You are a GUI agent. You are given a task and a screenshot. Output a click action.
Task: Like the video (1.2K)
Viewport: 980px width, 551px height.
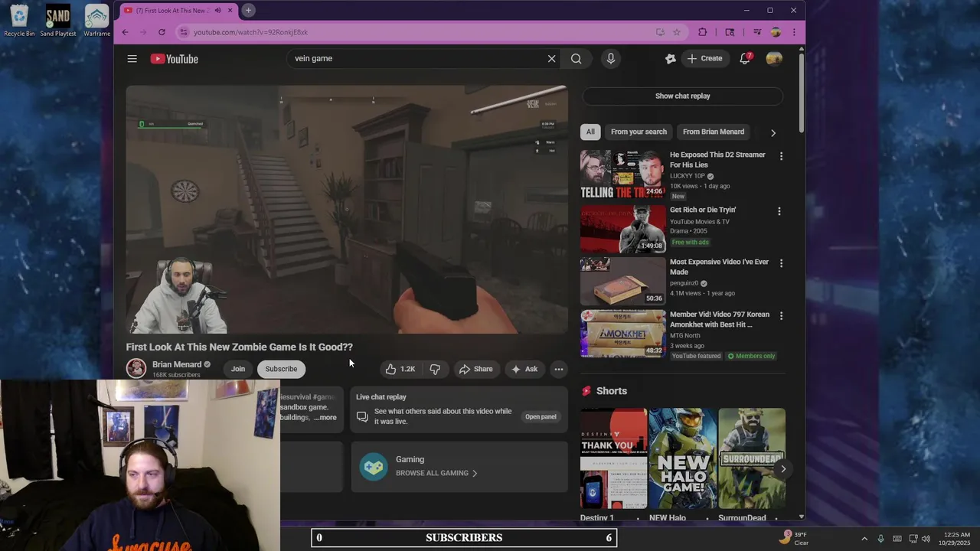click(x=400, y=369)
